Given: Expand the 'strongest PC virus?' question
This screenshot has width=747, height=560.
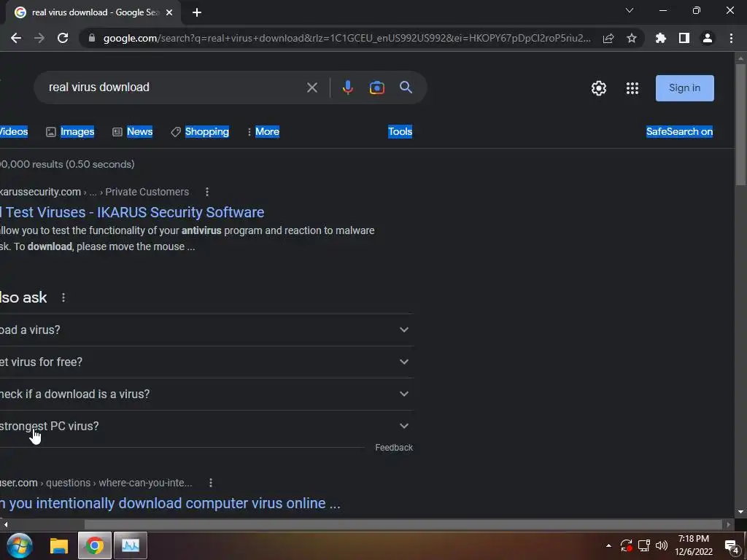Looking at the screenshot, I should tap(206, 426).
